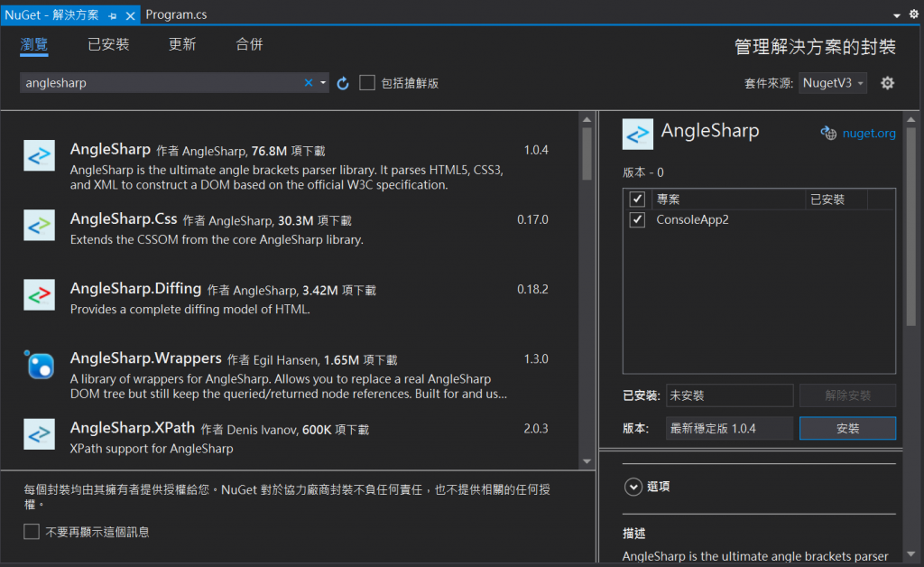Click the AngleSharp.Css package icon
The height and width of the screenshot is (567, 924).
39,225
